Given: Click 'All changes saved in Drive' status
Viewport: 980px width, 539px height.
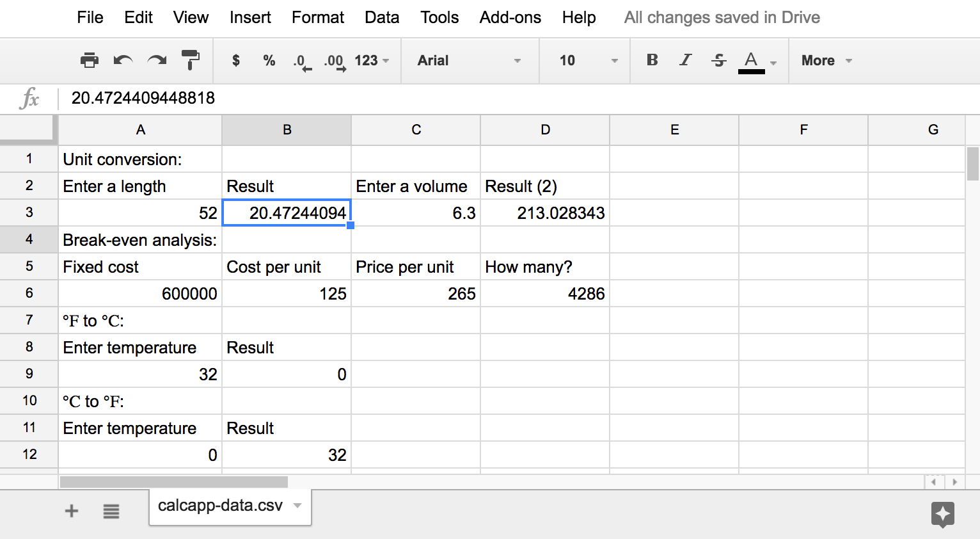Looking at the screenshot, I should click(x=722, y=17).
